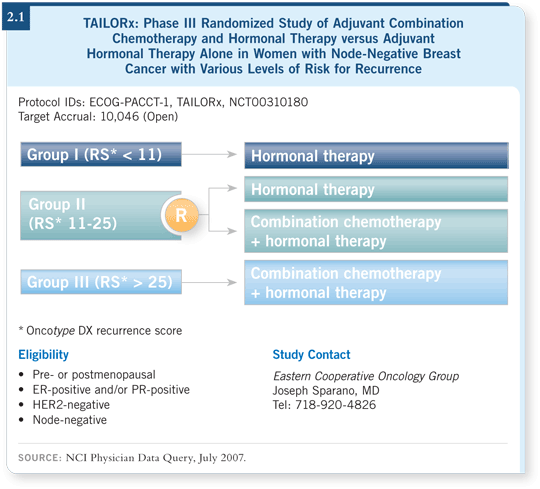Click the Study Contact heading

click(311, 354)
